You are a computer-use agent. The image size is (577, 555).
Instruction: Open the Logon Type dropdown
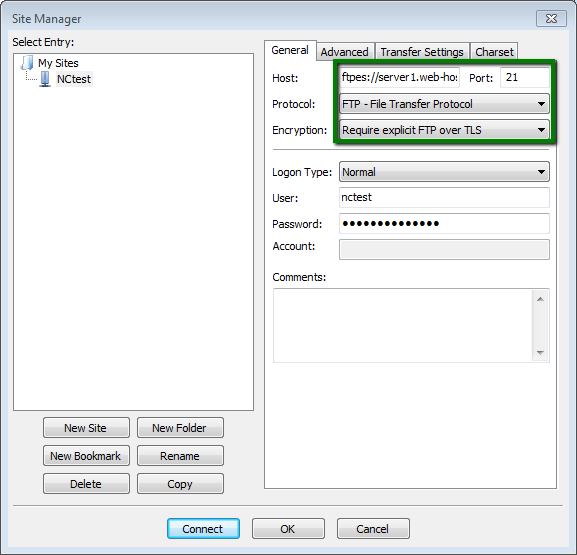pyautogui.click(x=444, y=172)
